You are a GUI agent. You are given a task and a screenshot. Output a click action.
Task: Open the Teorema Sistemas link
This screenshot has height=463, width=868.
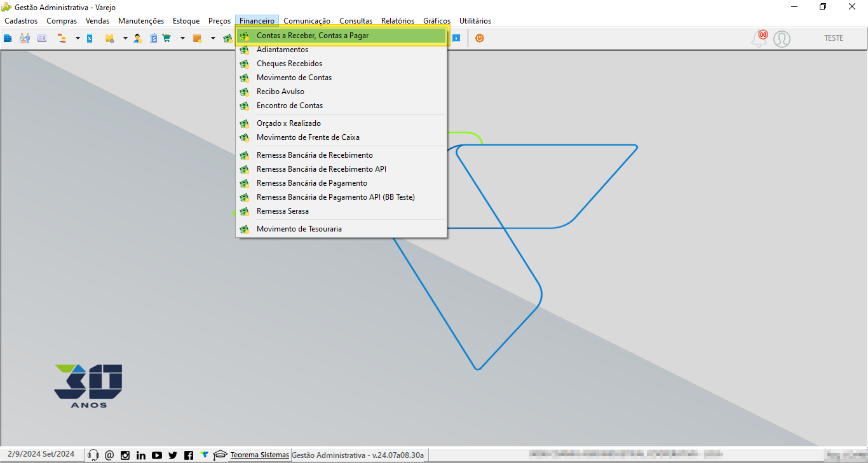[259, 455]
